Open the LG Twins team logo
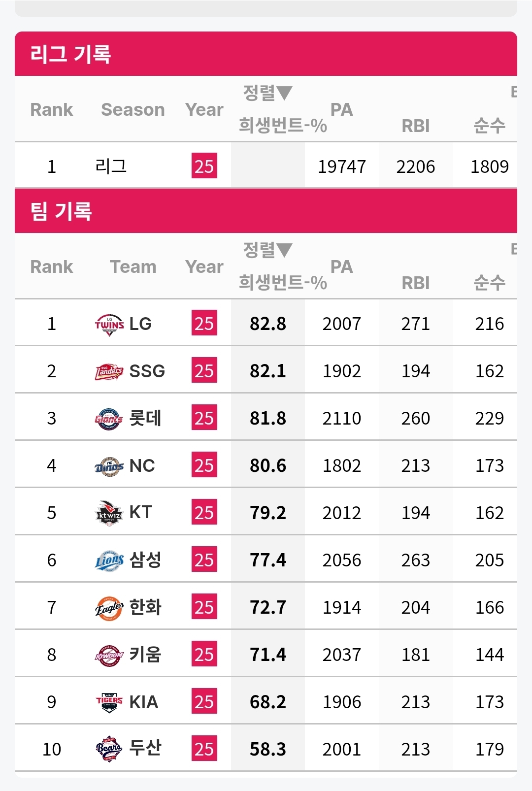Viewport: 532px width, 791px height. point(109,324)
